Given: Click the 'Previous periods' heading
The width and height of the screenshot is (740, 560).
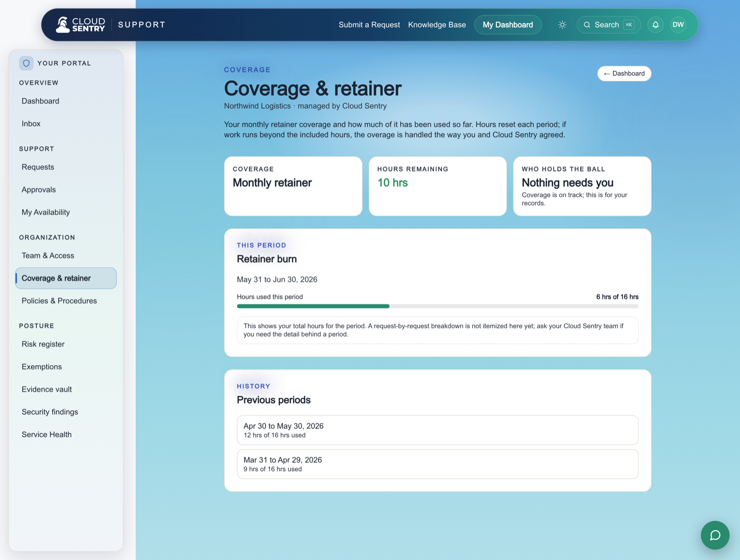Looking at the screenshot, I should tap(274, 400).
